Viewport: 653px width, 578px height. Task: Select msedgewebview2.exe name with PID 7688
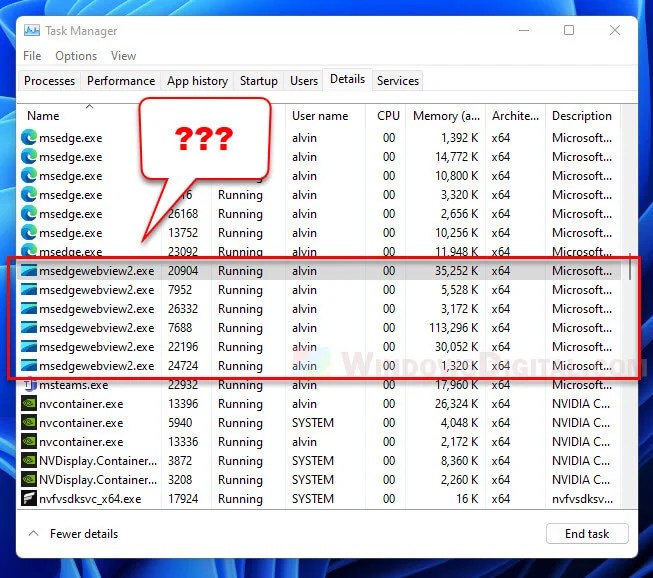click(97, 328)
